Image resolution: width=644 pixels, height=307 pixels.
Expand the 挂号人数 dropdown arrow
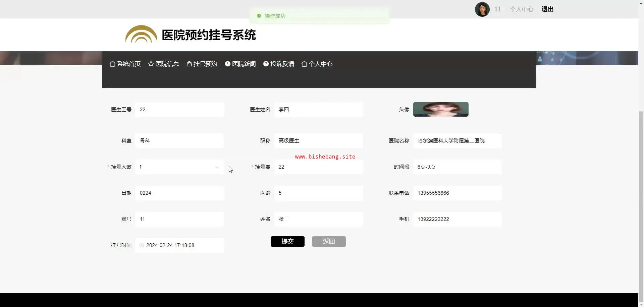(x=217, y=167)
